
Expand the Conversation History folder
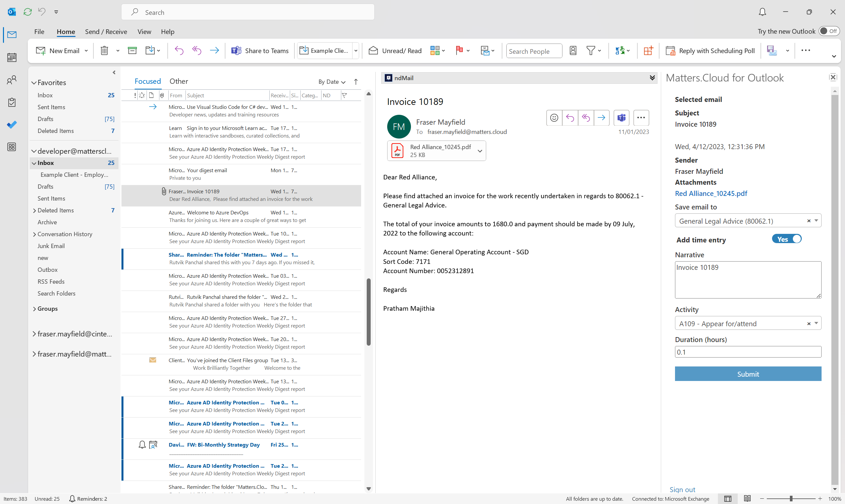[x=34, y=234]
